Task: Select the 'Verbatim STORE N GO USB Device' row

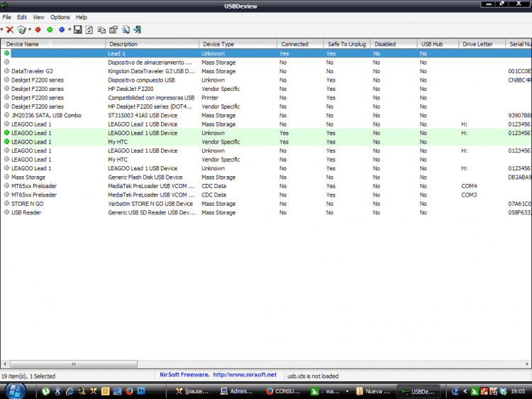Action: 266,204
